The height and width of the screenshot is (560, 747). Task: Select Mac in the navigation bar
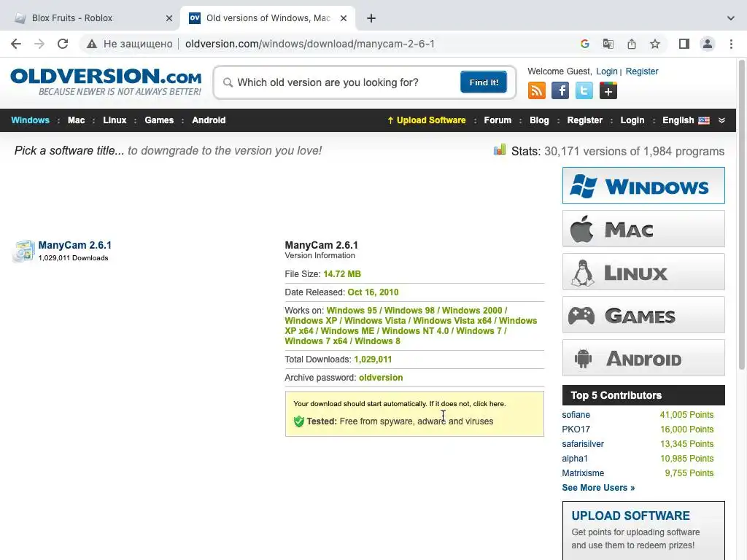point(76,120)
